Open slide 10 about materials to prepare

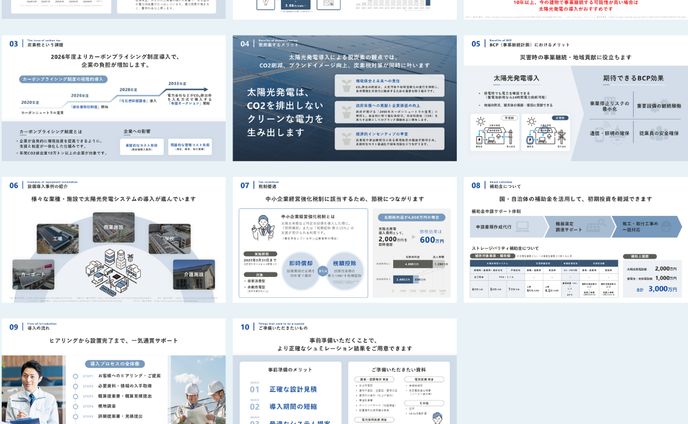point(344,371)
